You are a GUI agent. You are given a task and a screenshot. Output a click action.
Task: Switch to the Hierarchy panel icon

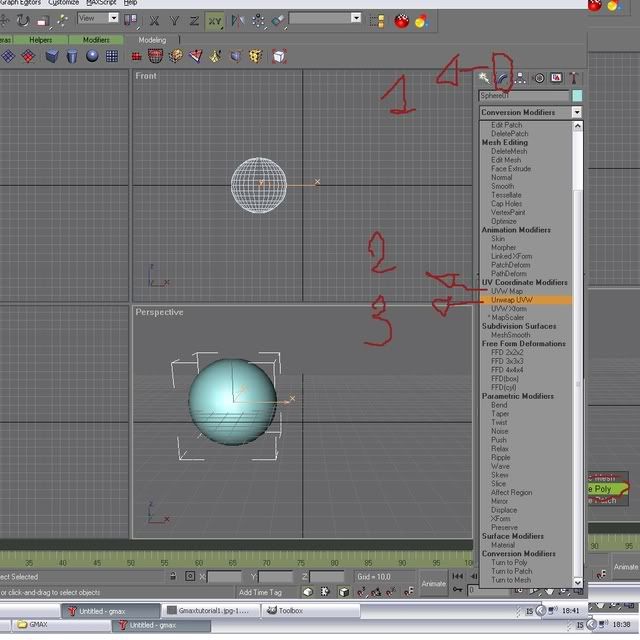(521, 78)
